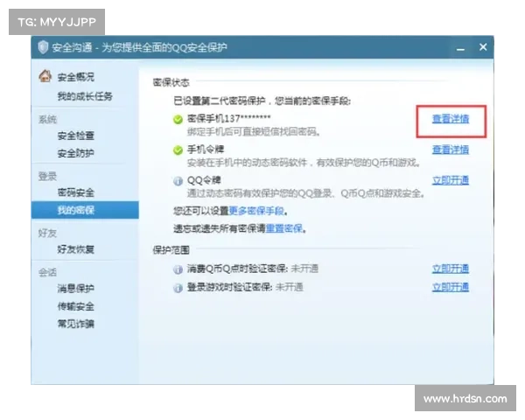Go to 安全防护 section

75,153
